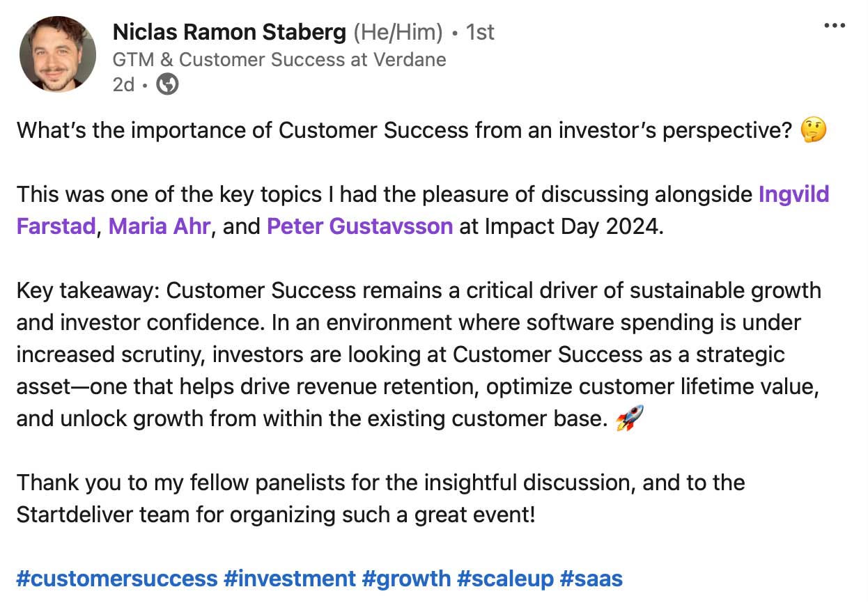The image size is (868, 603).
Task: Click the "Thank you to my fellow panelists" line
Action: click(380, 483)
